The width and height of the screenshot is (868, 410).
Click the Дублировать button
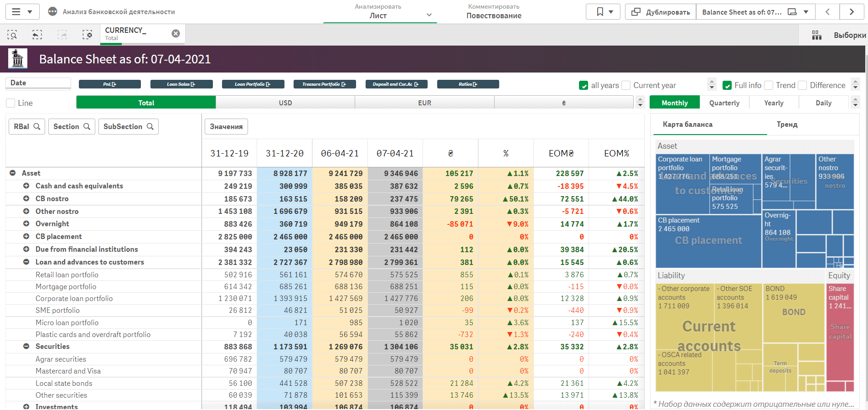660,12
